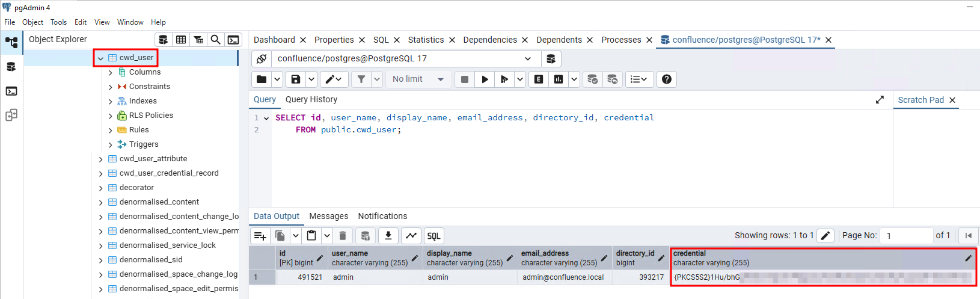Viewport: 980px width, 299px height.
Task: Click Open File folder icon
Action: pyautogui.click(x=262, y=79)
